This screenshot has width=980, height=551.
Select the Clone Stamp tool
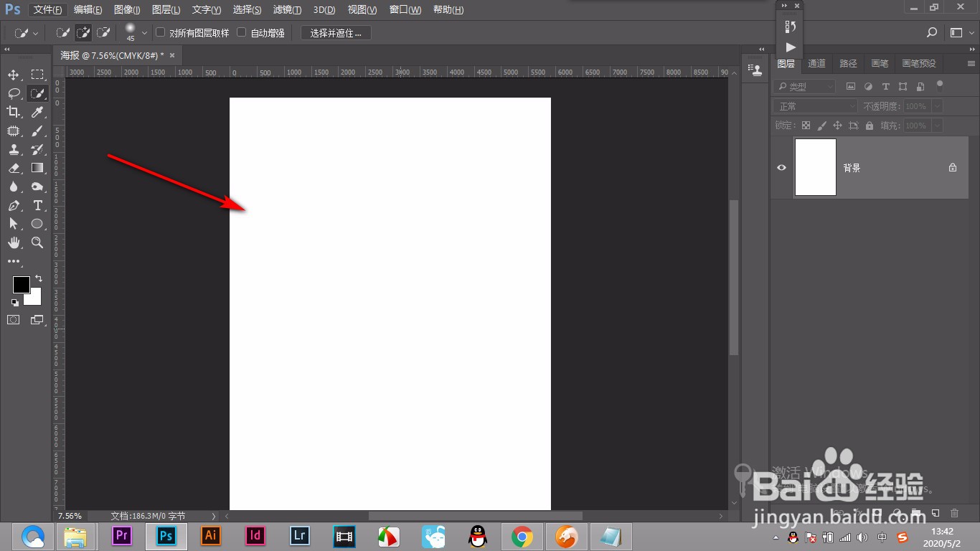click(14, 149)
